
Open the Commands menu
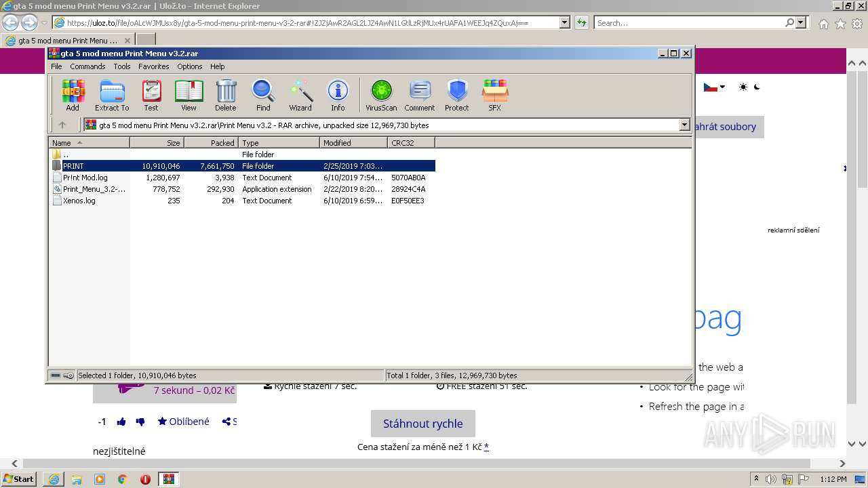coord(87,66)
